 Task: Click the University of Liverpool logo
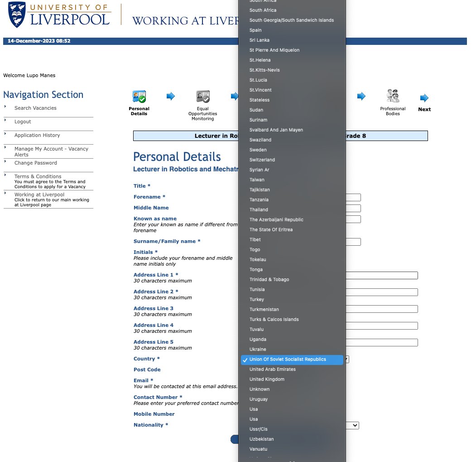59,15
